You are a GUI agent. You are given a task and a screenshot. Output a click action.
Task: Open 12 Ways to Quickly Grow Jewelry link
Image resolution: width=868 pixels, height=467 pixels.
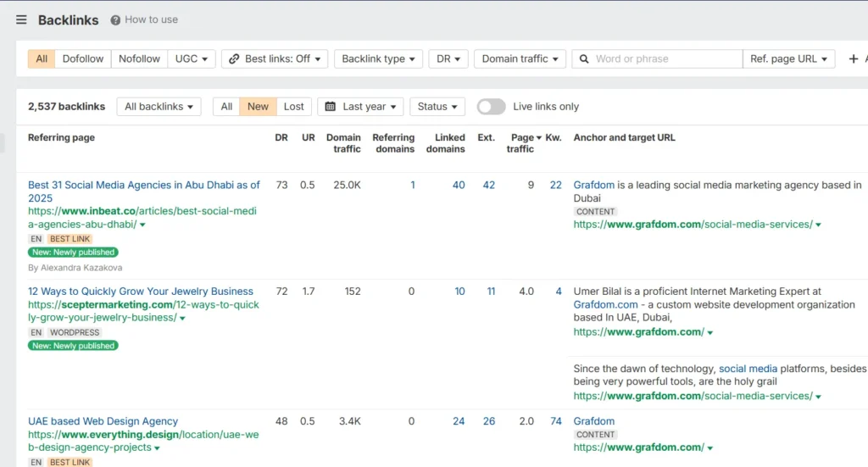tap(141, 291)
